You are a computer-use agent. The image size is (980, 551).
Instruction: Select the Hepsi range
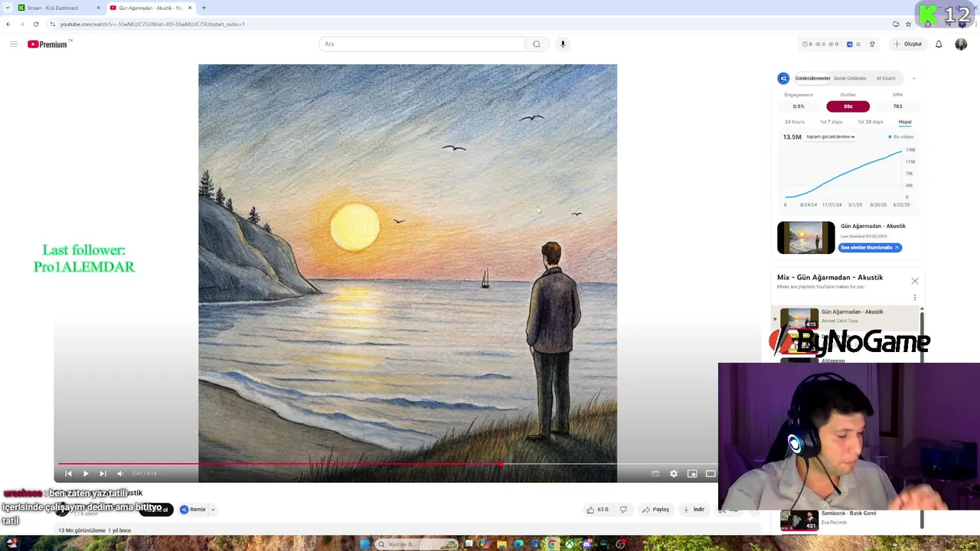point(905,122)
